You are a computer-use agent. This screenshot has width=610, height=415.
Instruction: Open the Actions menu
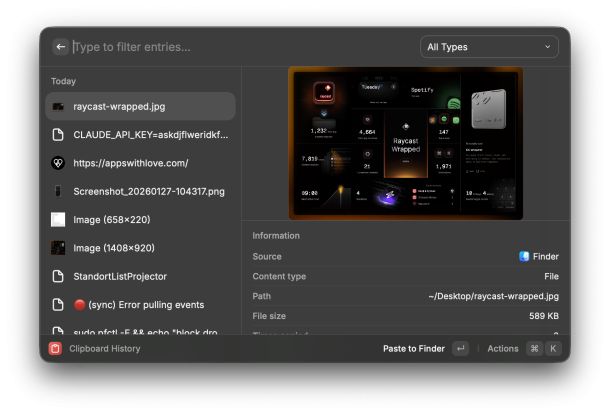pos(503,348)
